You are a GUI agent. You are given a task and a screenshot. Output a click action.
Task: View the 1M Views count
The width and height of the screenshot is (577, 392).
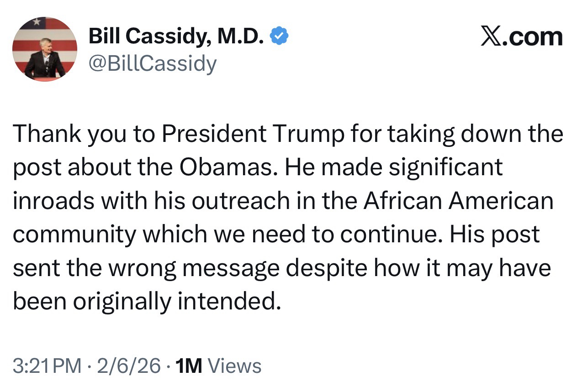(218, 366)
